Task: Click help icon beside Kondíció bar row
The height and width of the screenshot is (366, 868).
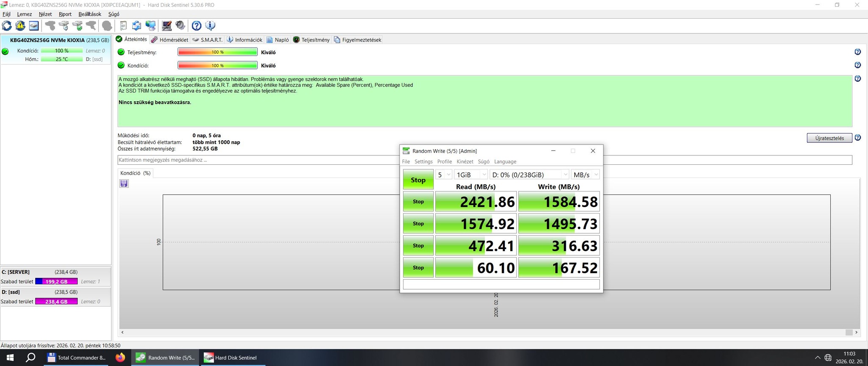Action: click(857, 65)
